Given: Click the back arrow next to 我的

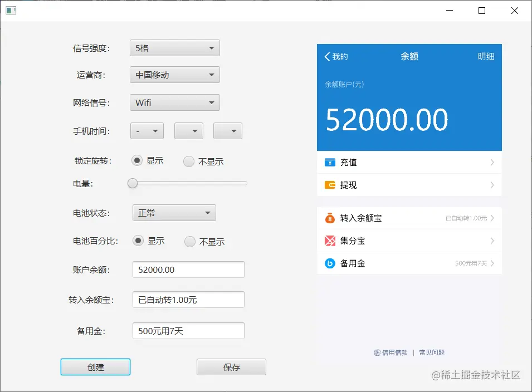Looking at the screenshot, I should pyautogui.click(x=327, y=57).
